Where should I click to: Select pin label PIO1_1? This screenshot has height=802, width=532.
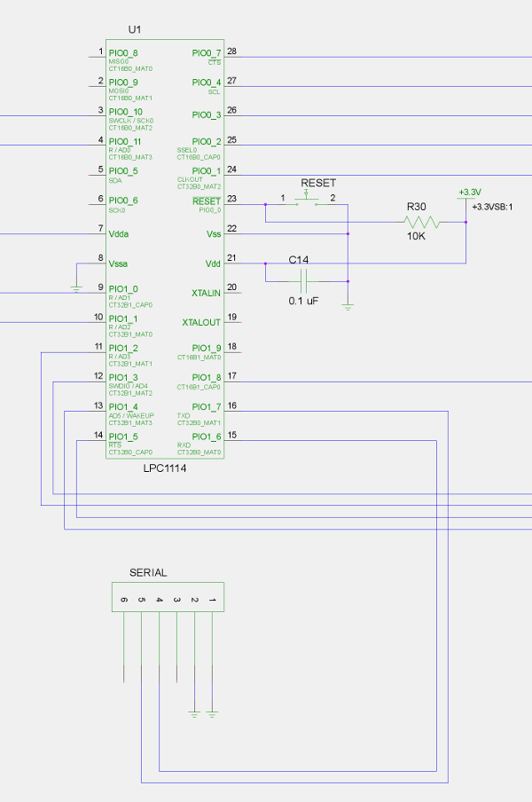click(x=123, y=318)
